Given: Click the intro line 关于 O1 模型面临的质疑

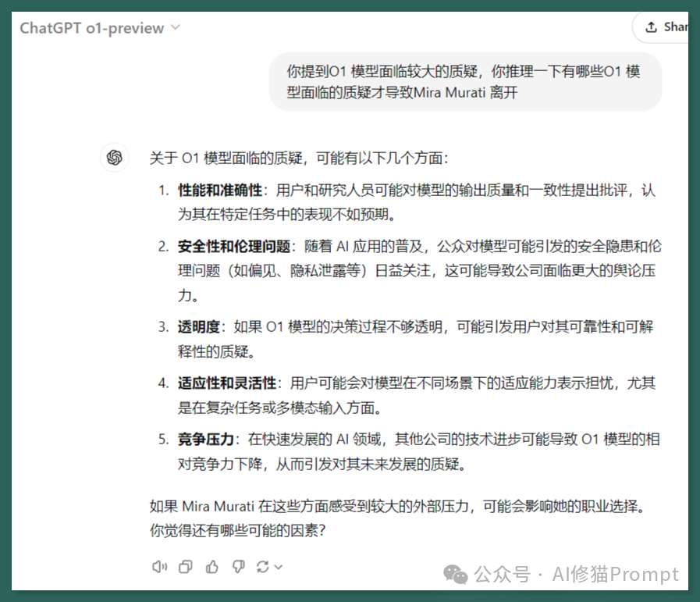Looking at the screenshot, I should [x=299, y=158].
